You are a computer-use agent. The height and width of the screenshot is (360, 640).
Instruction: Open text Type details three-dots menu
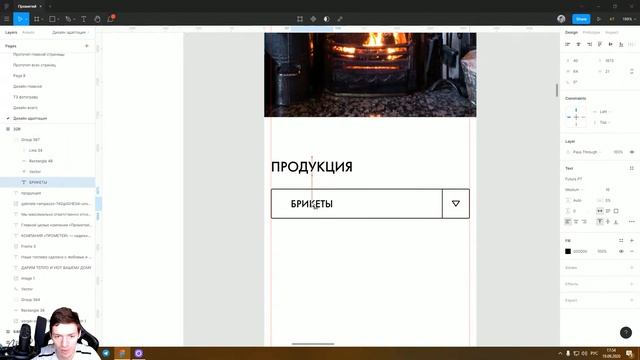[x=632, y=222]
